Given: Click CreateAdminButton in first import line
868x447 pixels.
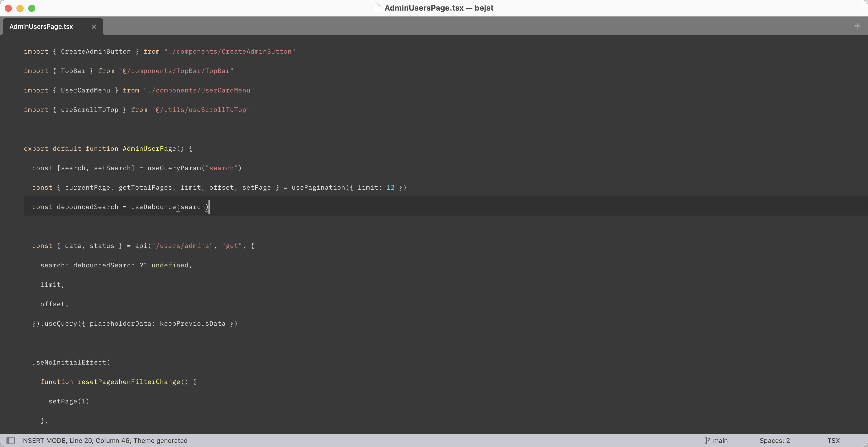Looking at the screenshot, I should pyautogui.click(x=96, y=51).
